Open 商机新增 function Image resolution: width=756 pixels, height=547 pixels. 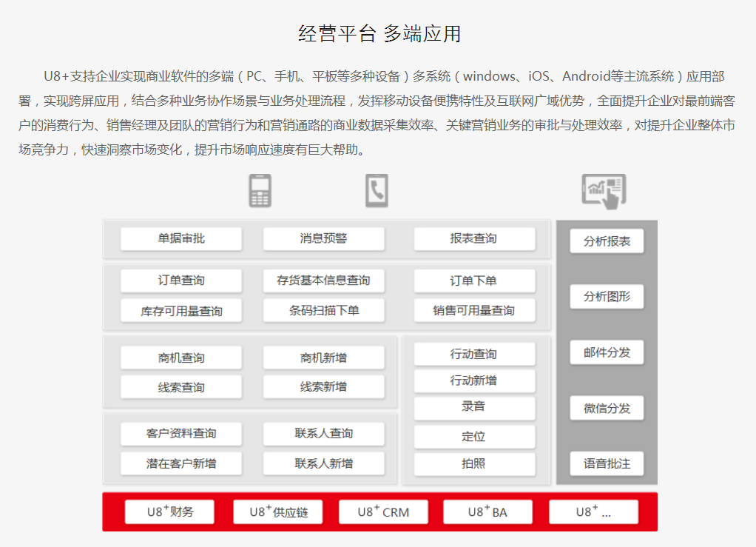click(323, 358)
